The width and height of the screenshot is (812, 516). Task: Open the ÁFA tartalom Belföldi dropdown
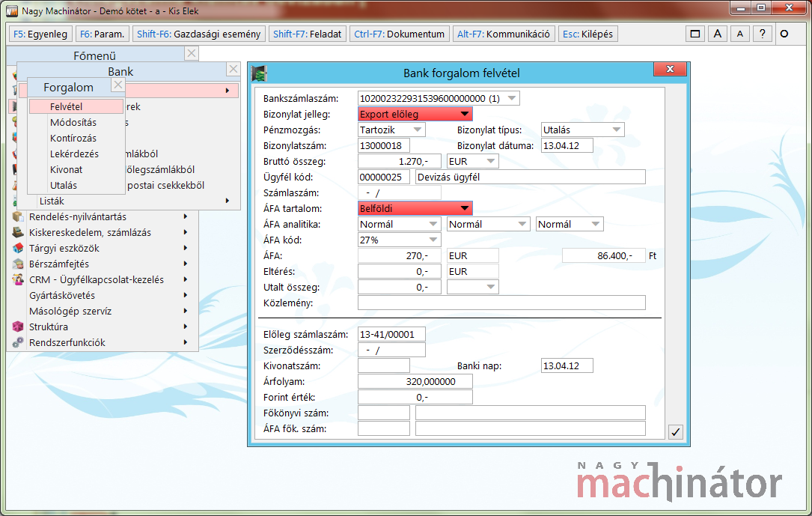click(465, 208)
